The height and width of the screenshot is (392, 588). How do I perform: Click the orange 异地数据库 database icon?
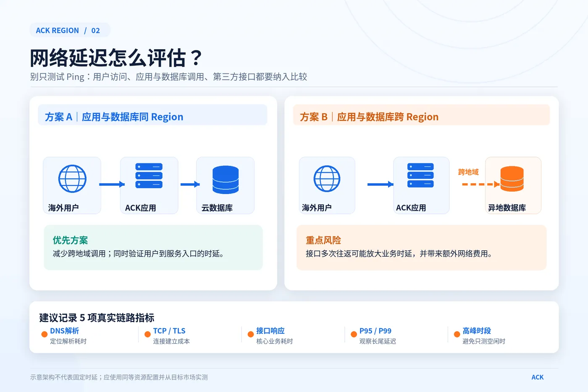pos(512,179)
